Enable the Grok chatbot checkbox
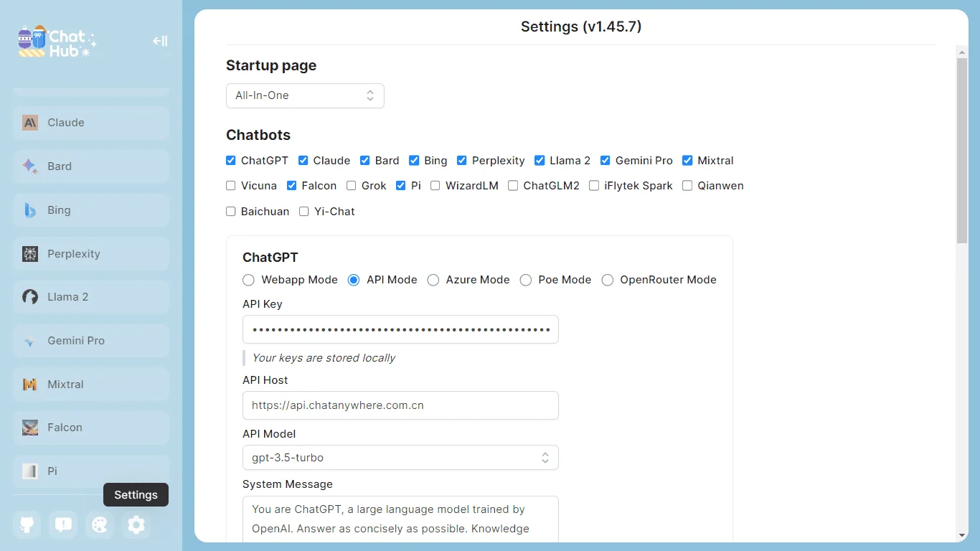The height and width of the screenshot is (551, 980). pos(352,186)
